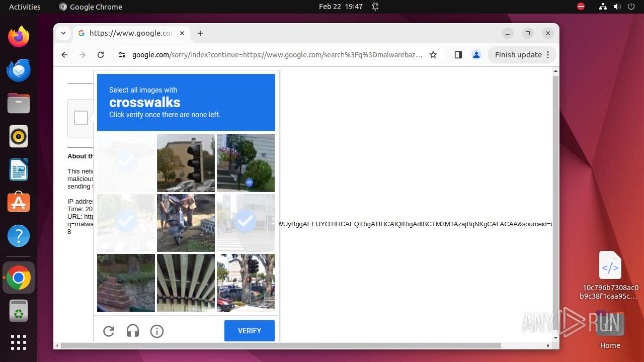Launch Rhythmbox from the dock
This screenshot has width=644, height=362.
pos(19,136)
